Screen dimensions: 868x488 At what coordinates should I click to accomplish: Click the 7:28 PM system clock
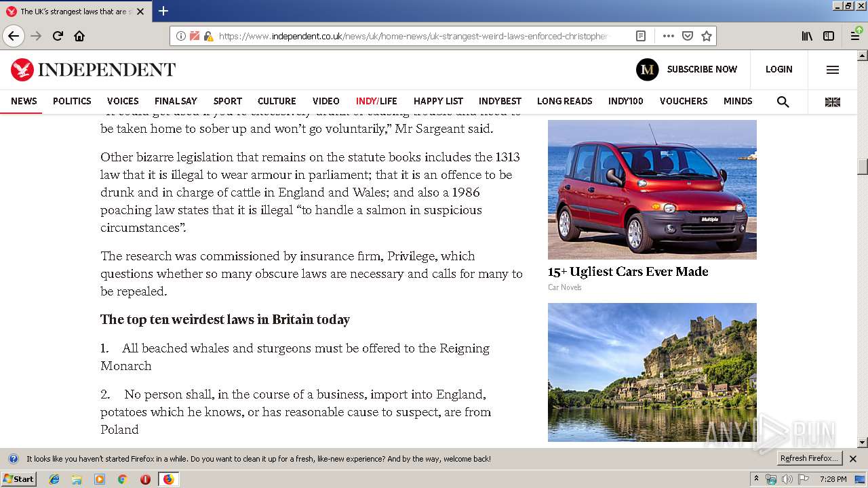pyautogui.click(x=833, y=479)
